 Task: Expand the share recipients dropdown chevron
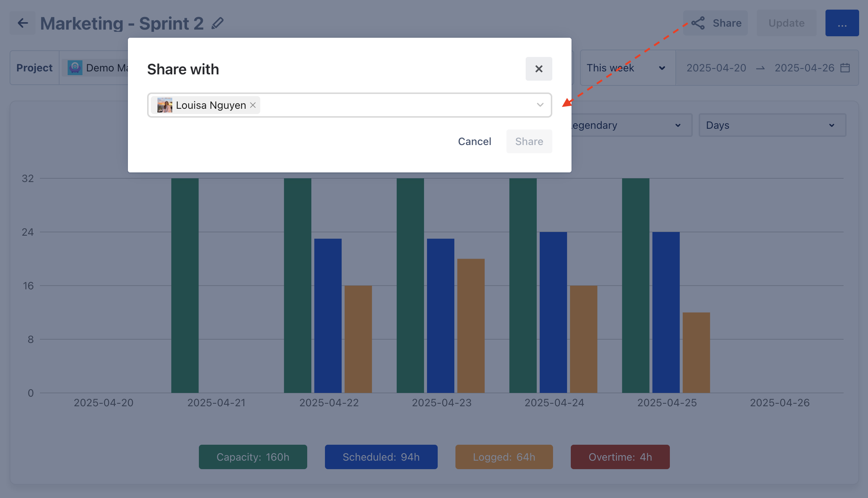(540, 105)
